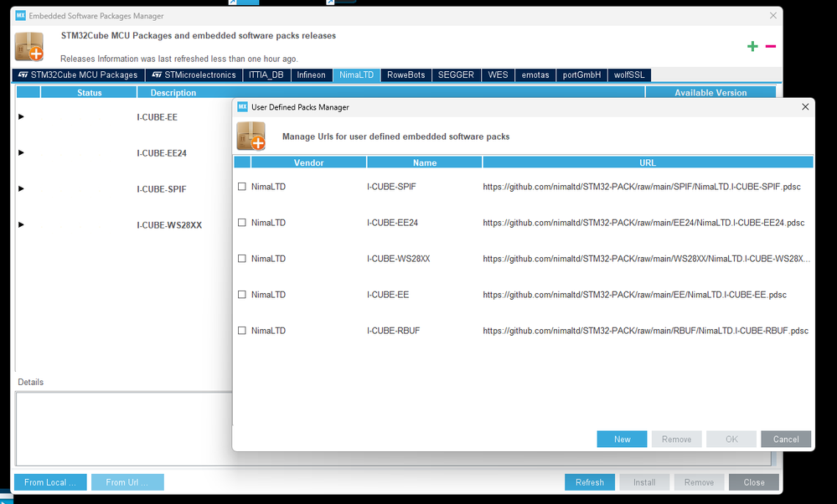Image resolution: width=837 pixels, height=504 pixels.
Task: Click the package icon in Embedded Software Packages Manager
Action: 28,47
